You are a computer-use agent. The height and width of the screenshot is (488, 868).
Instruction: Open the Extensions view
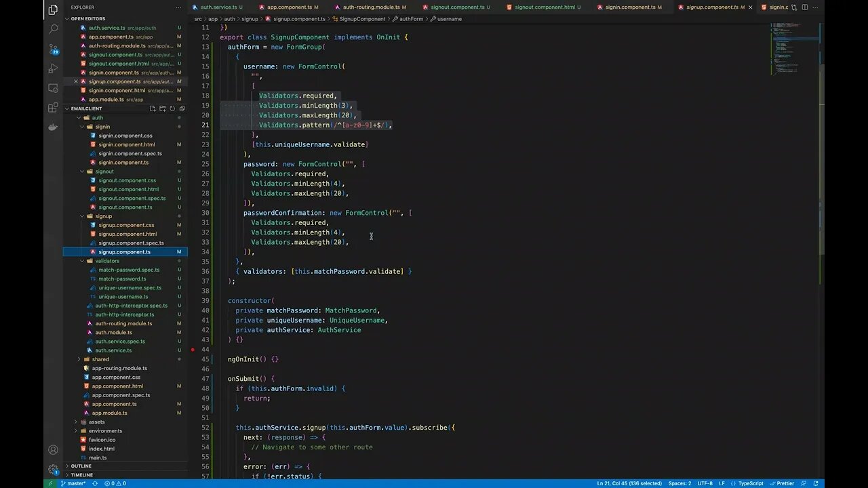pos(53,108)
